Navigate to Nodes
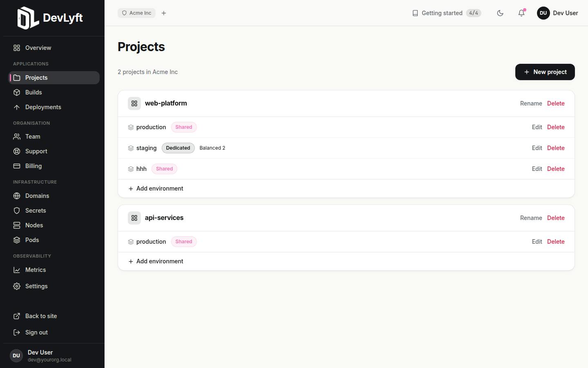Screen dimensions: 588x368 [54, 225]
